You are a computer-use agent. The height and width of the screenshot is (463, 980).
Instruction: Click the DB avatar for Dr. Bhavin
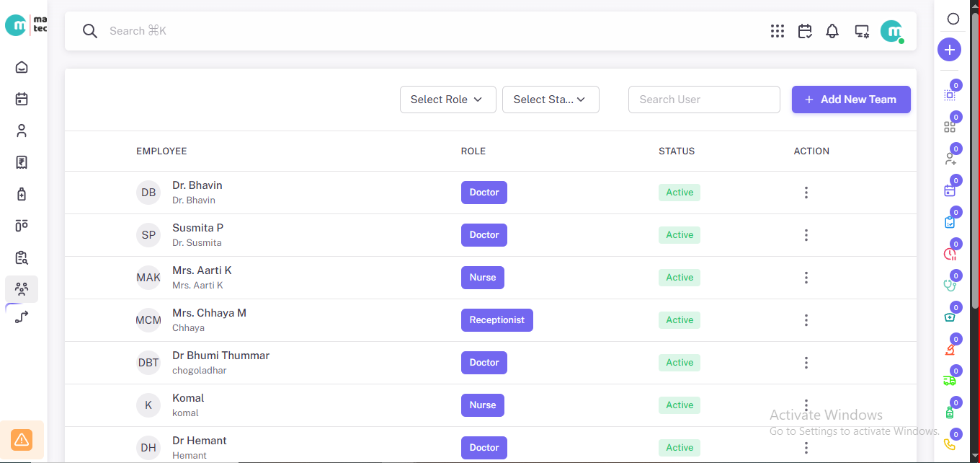click(148, 193)
